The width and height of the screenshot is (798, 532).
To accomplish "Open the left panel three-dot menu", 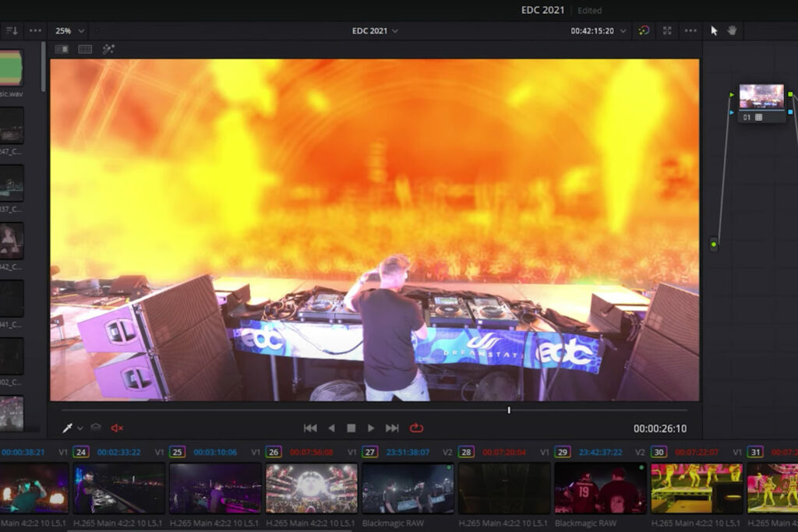I will tap(35, 31).
